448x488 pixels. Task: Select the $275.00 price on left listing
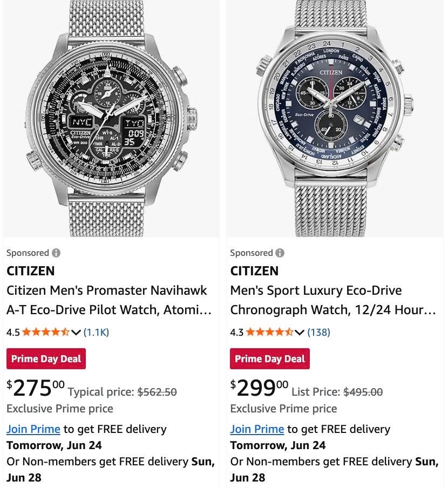[36, 388]
